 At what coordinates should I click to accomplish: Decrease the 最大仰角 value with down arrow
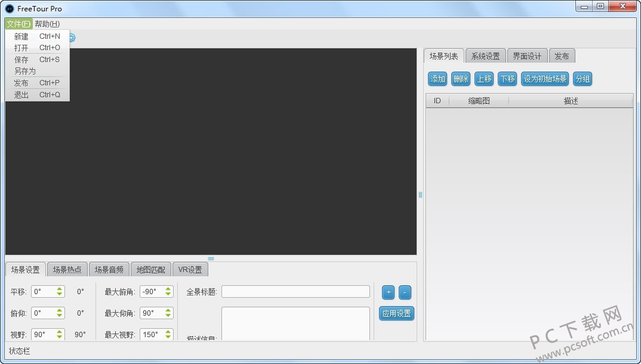coord(168,316)
